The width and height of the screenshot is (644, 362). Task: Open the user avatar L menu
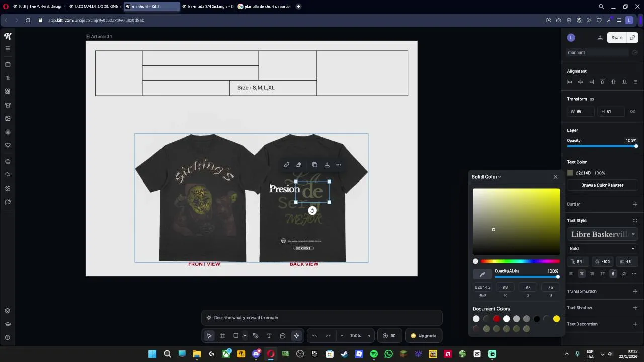pyautogui.click(x=571, y=38)
